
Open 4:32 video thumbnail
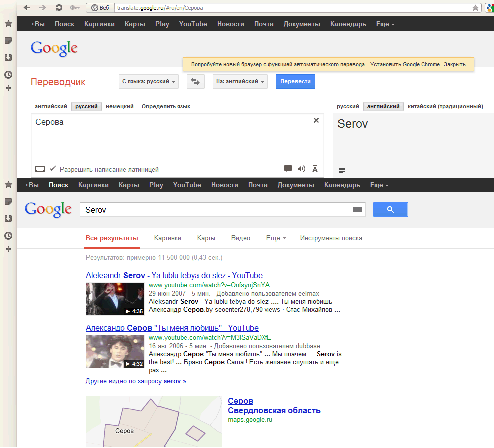[x=115, y=351]
